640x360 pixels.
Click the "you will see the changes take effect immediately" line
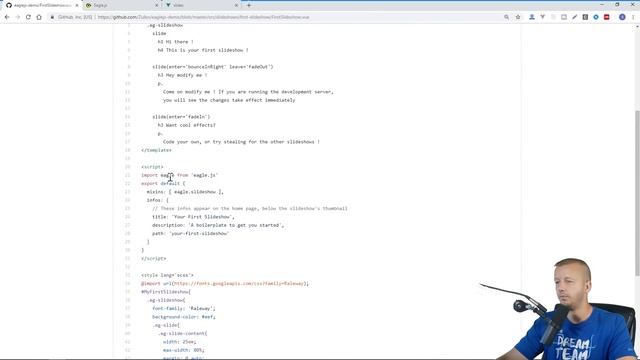(229, 100)
